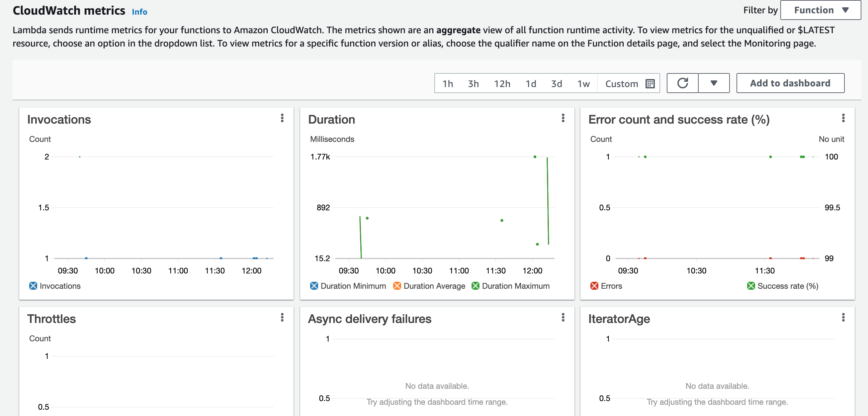Select the 3d time range
The height and width of the screenshot is (416, 868).
[557, 83]
